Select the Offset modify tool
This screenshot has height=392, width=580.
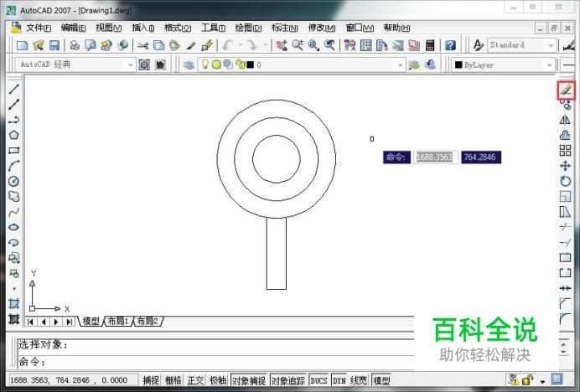pos(565,135)
